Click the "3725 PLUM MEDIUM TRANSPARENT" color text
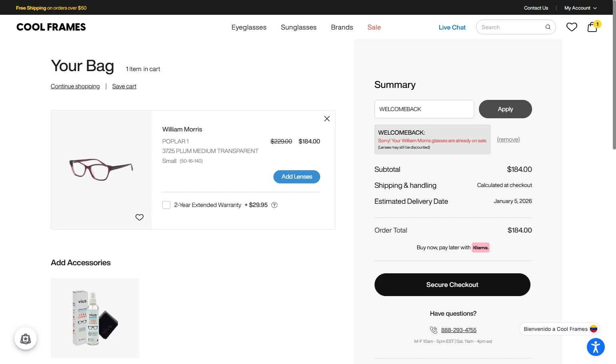 tap(210, 151)
